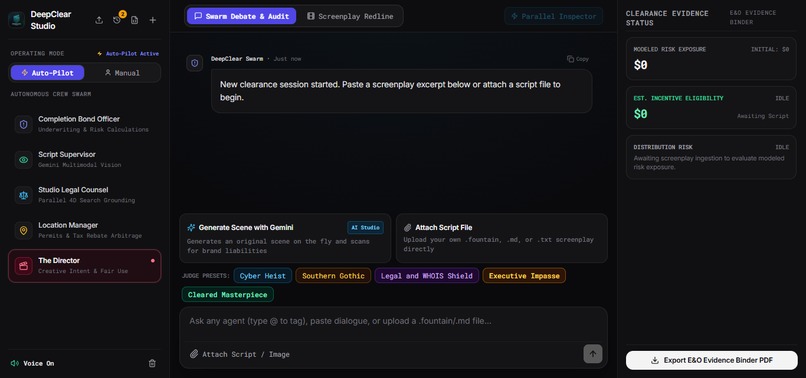Click Attach Script File card

point(502,238)
